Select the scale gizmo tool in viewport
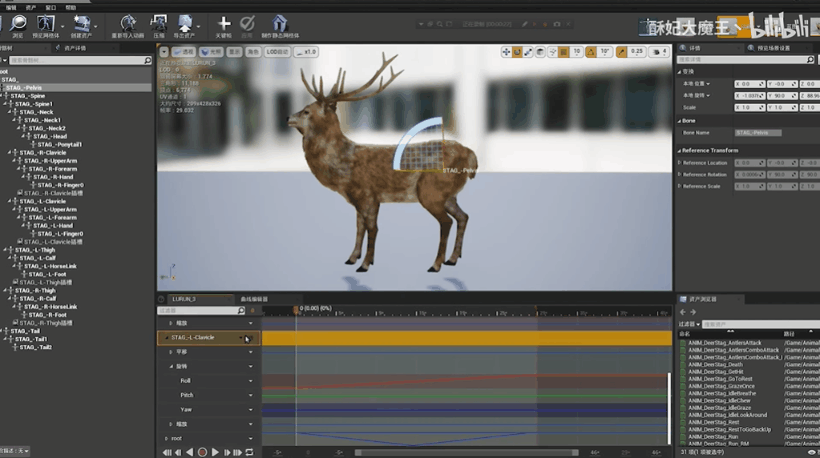This screenshot has height=458, width=820. pos(529,52)
